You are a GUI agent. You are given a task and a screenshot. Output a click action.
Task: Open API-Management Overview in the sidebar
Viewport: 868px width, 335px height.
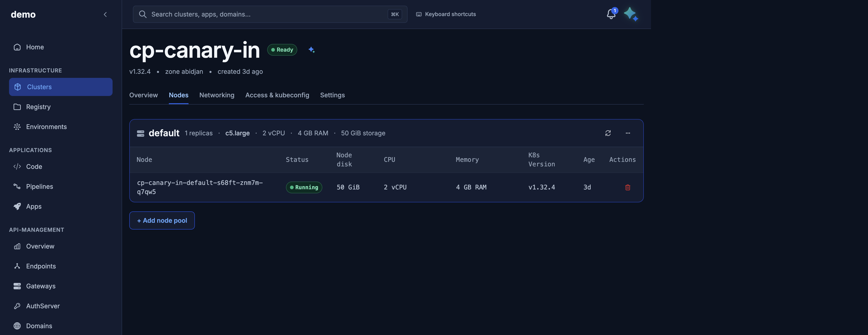[x=61, y=246]
